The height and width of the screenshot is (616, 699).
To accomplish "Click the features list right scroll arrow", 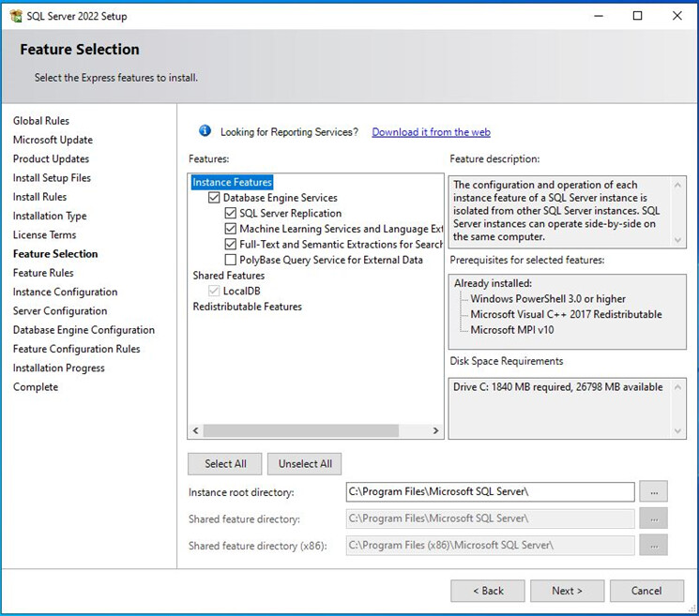I will (x=435, y=430).
